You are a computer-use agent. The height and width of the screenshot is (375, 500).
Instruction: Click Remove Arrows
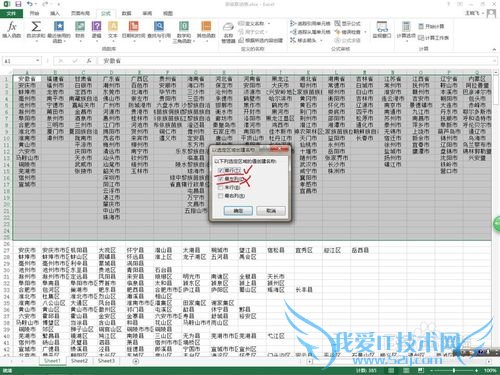point(303,40)
